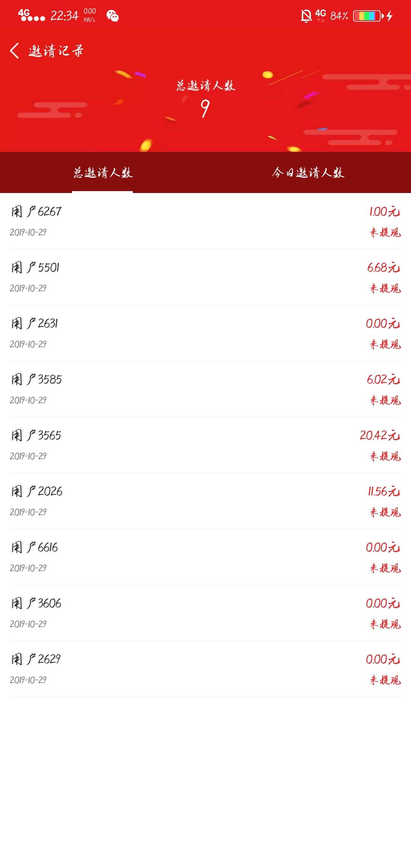Tap the muted bell notification icon
The image size is (411, 868).
pos(306,16)
